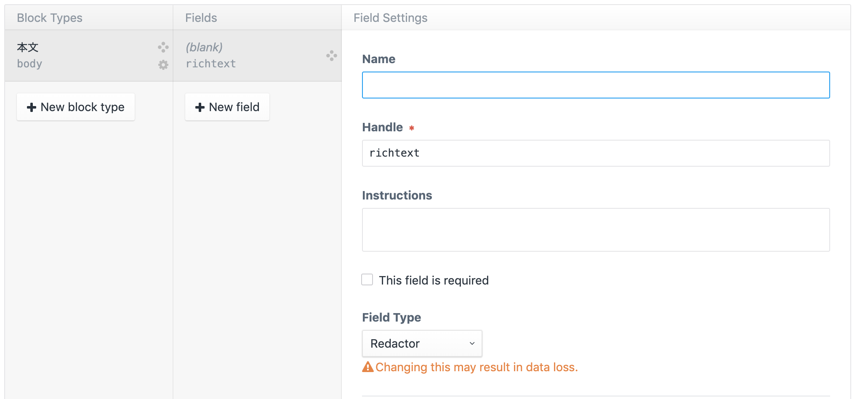Click the move handle on the body block type
The width and height of the screenshot is (868, 399).
click(163, 47)
